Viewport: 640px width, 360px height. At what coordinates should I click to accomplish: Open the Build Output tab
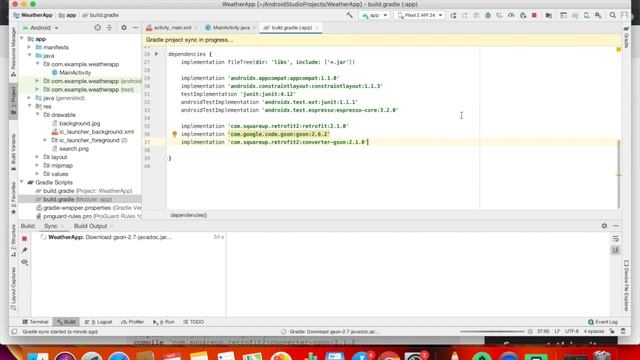[x=90, y=226]
